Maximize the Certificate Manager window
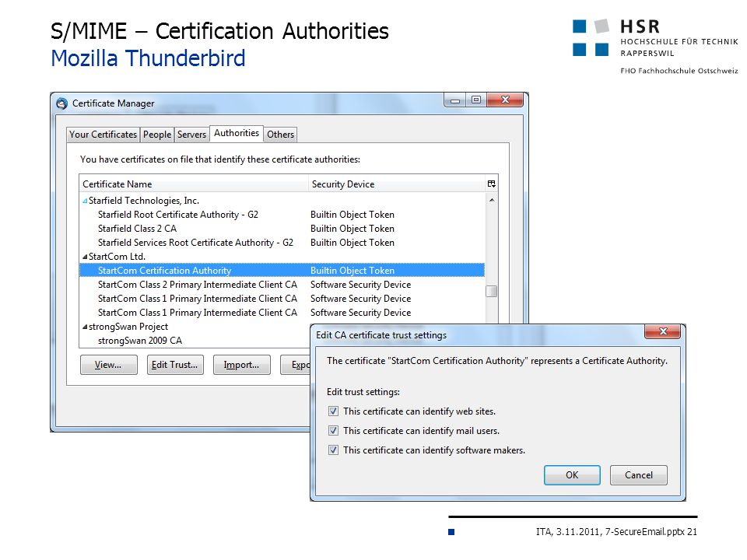The height and width of the screenshot is (560, 747). [476, 100]
